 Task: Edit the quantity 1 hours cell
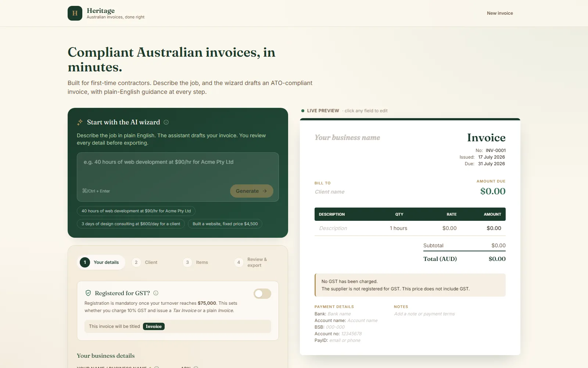tap(398, 228)
